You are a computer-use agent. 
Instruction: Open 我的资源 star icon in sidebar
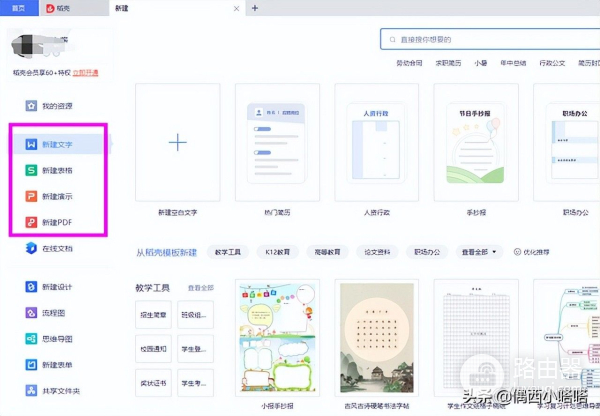[31, 106]
